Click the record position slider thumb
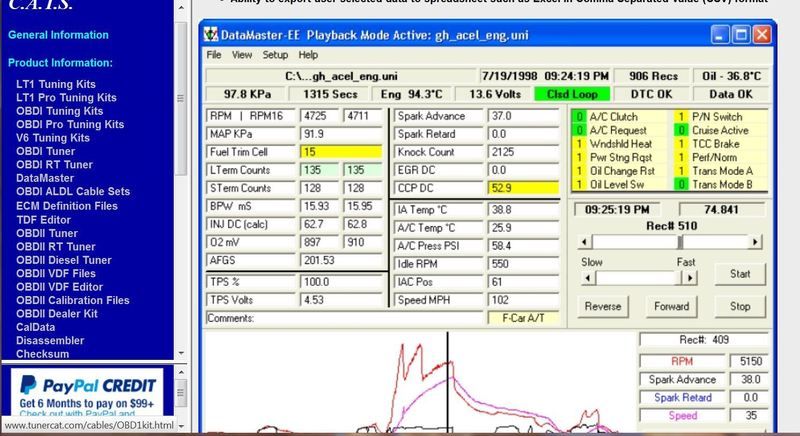 click(680, 242)
